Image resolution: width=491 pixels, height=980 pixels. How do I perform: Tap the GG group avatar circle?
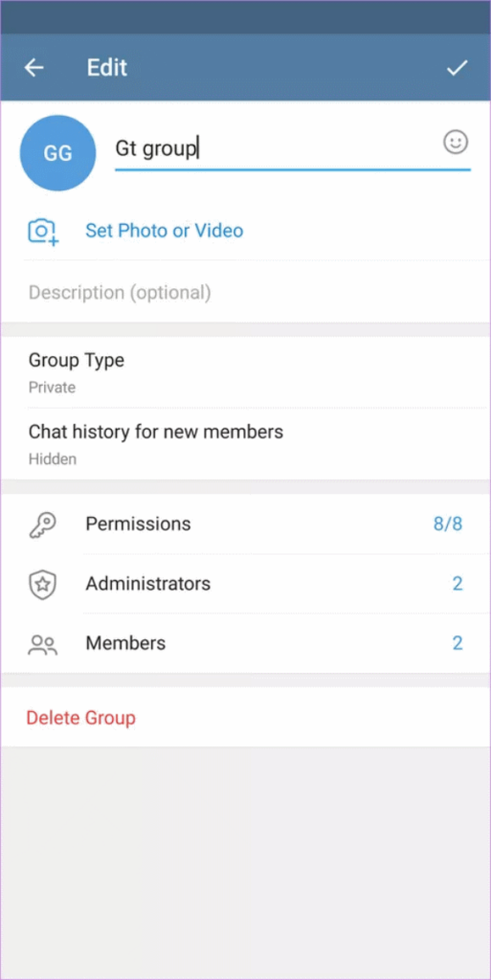(57, 153)
